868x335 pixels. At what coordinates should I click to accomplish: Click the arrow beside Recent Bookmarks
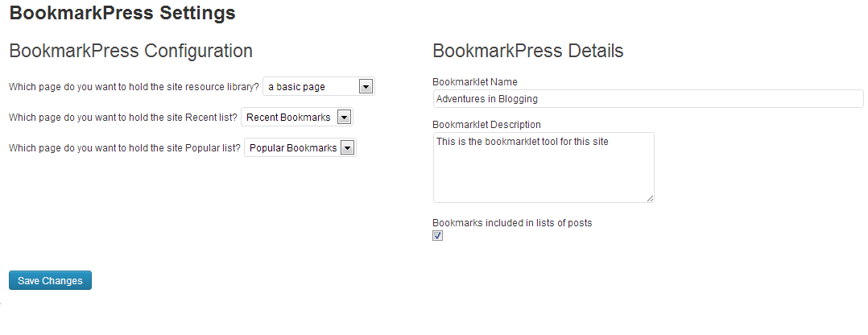(344, 118)
